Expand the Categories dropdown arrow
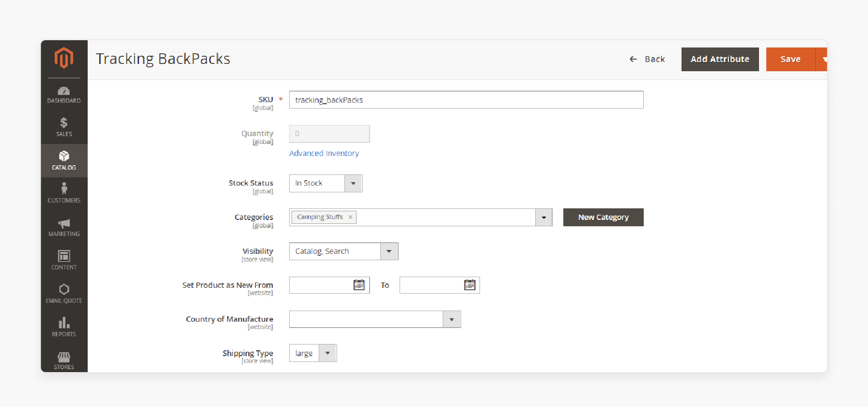Screen dimensions: 868x407 tap(544, 218)
